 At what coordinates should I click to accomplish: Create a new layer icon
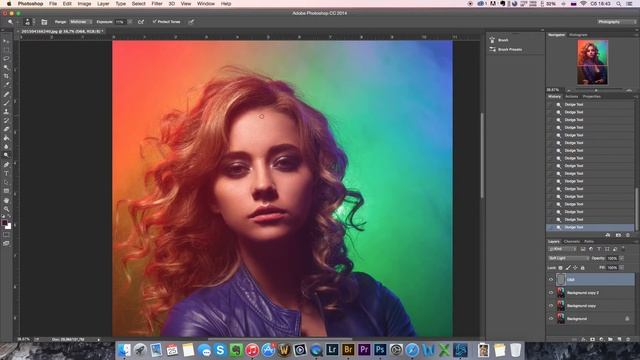click(619, 339)
